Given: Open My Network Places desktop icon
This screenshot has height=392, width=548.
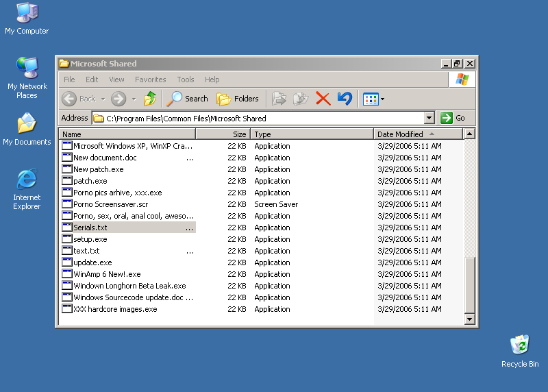Looking at the screenshot, I should [x=27, y=78].
